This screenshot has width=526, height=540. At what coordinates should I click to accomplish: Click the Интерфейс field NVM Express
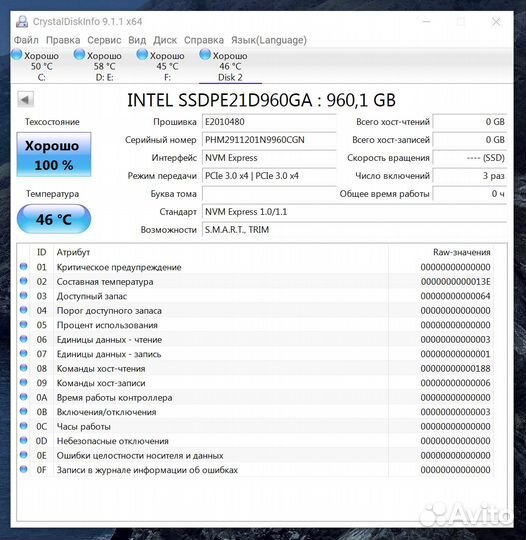pyautogui.click(x=269, y=158)
